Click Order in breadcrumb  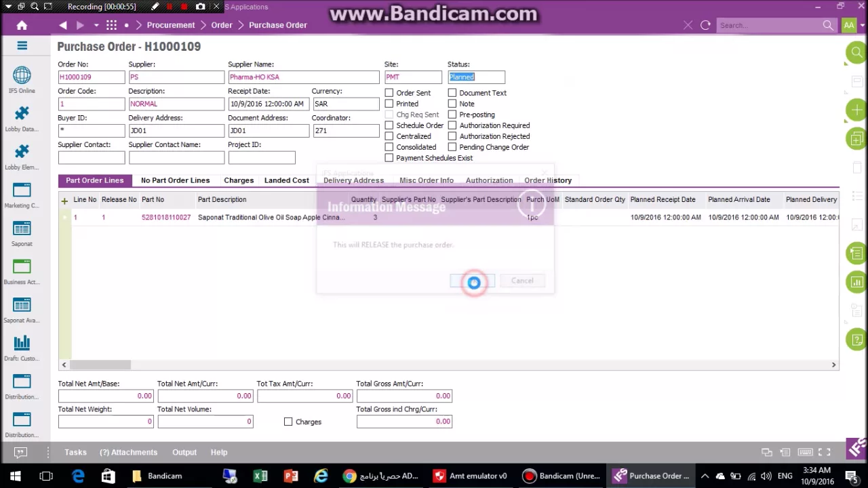[222, 25]
